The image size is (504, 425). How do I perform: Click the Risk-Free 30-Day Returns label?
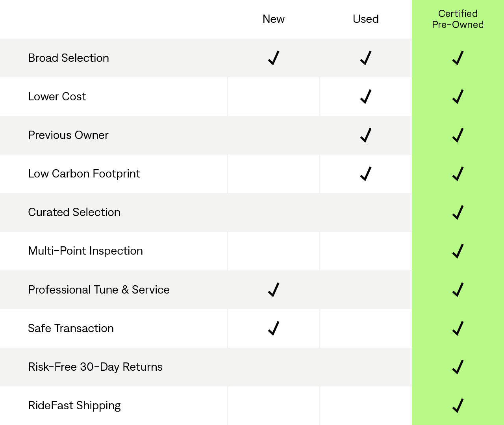click(95, 367)
